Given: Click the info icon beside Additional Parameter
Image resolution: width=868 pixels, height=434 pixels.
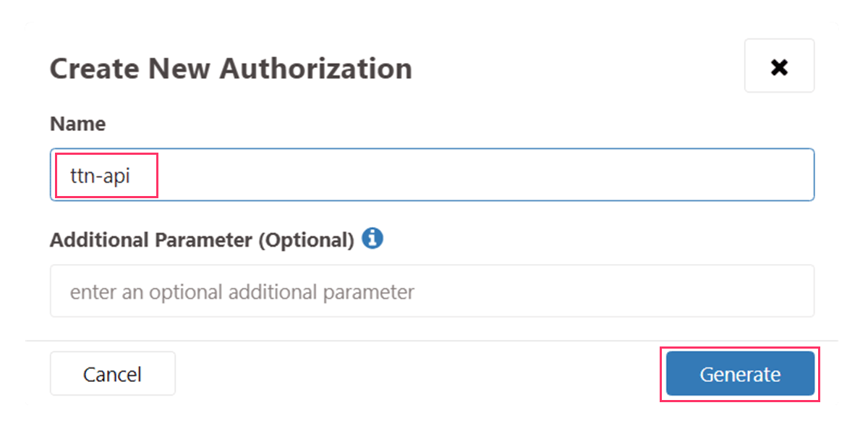Looking at the screenshot, I should pos(373,238).
